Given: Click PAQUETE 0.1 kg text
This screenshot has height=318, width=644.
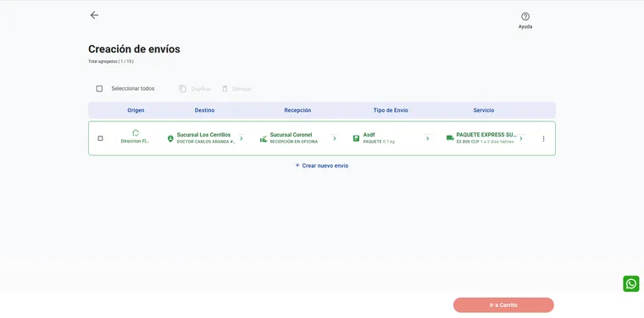Looking at the screenshot, I should pyautogui.click(x=379, y=142).
